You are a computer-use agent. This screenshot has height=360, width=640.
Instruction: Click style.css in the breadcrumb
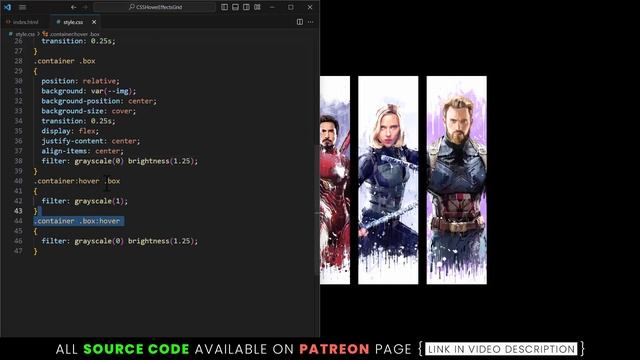pos(24,34)
